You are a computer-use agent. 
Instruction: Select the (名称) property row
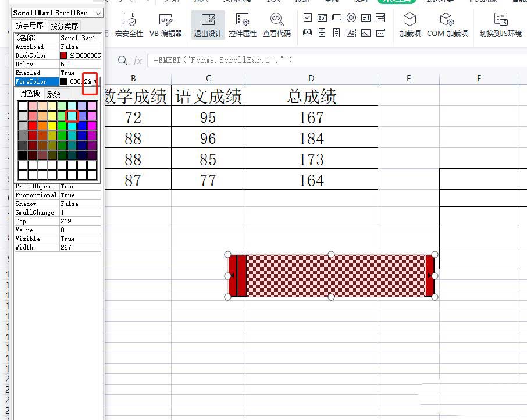(58, 38)
